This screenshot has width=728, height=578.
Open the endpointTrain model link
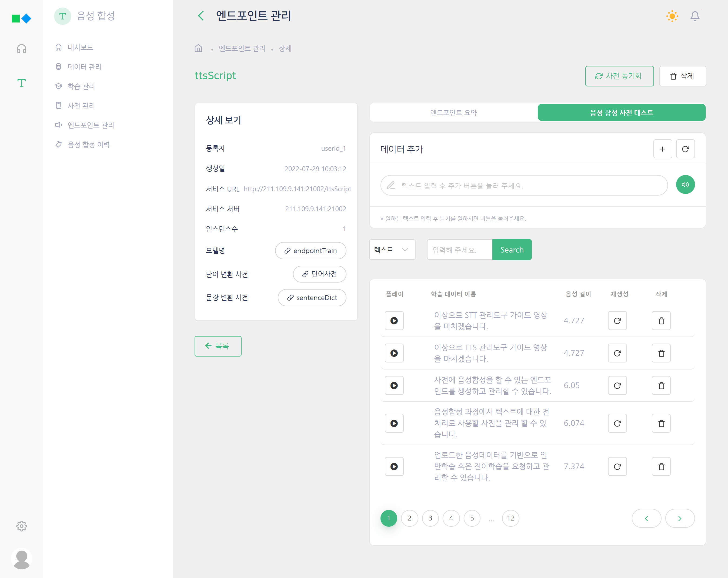click(x=310, y=251)
